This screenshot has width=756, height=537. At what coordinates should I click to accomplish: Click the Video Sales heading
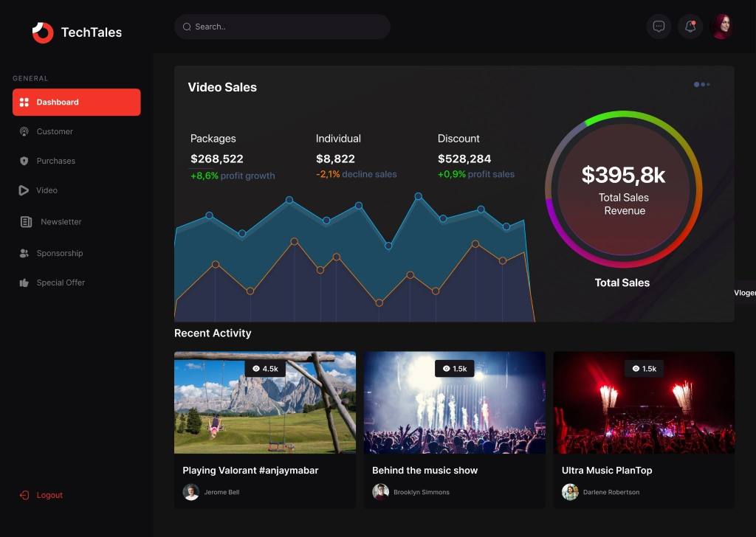click(x=222, y=87)
